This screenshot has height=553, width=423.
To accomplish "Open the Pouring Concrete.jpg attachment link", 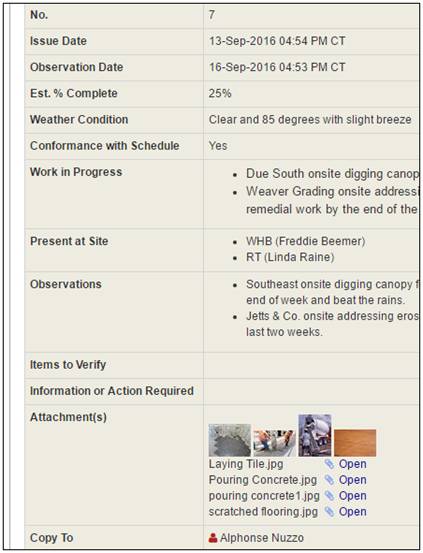I will (x=352, y=480).
